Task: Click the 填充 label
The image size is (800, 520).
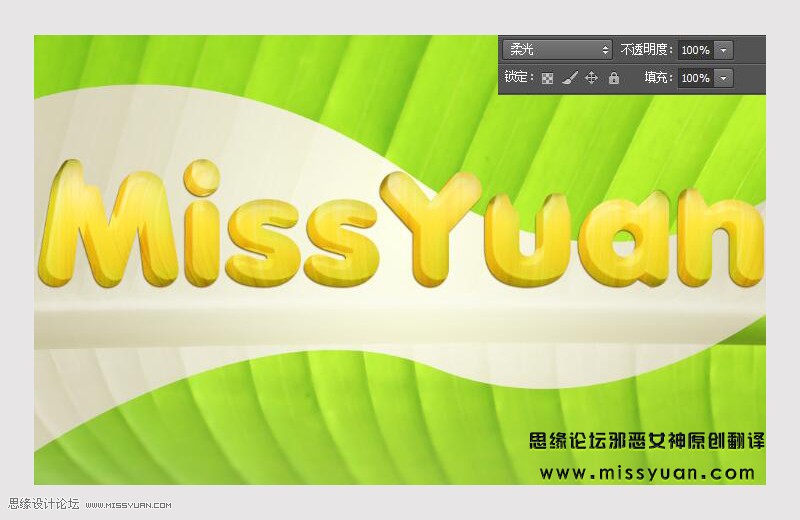Action: pos(659,78)
